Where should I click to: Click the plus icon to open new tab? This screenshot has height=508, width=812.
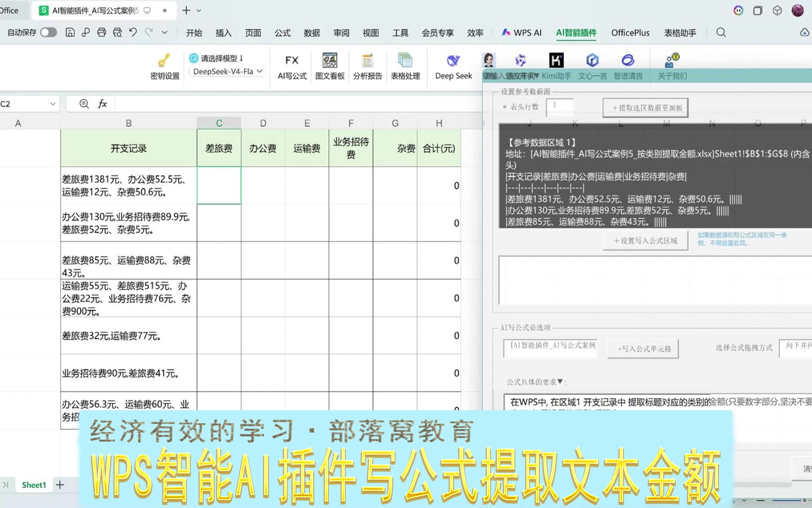186,10
